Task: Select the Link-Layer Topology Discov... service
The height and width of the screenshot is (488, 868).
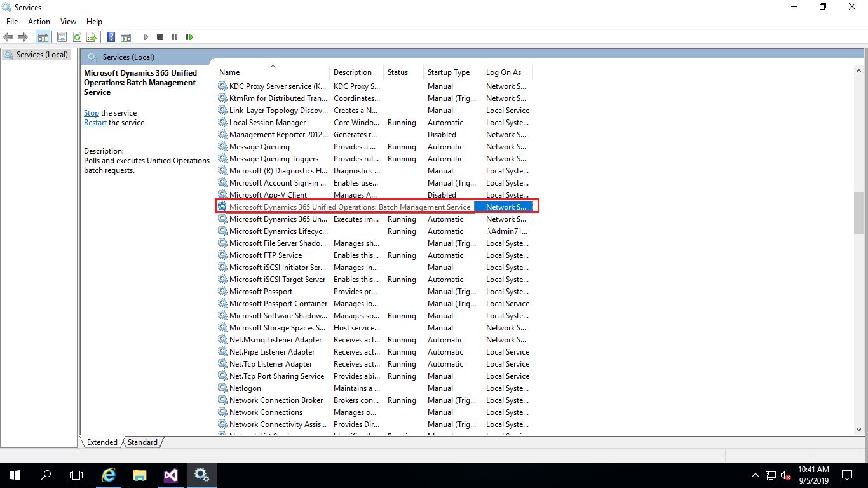Action: (278, 111)
